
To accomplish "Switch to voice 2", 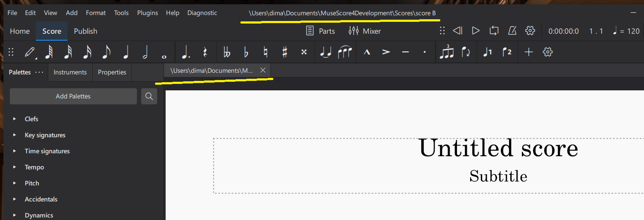I will click(507, 52).
